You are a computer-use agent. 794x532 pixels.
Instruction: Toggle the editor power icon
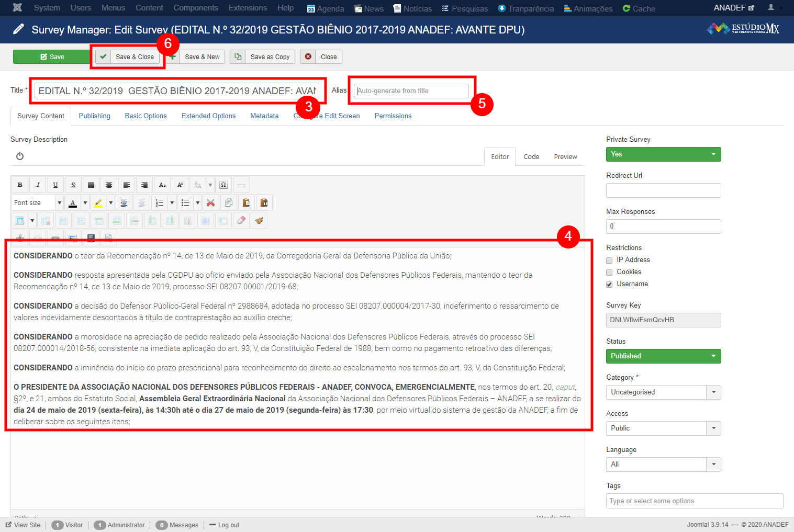pos(20,156)
